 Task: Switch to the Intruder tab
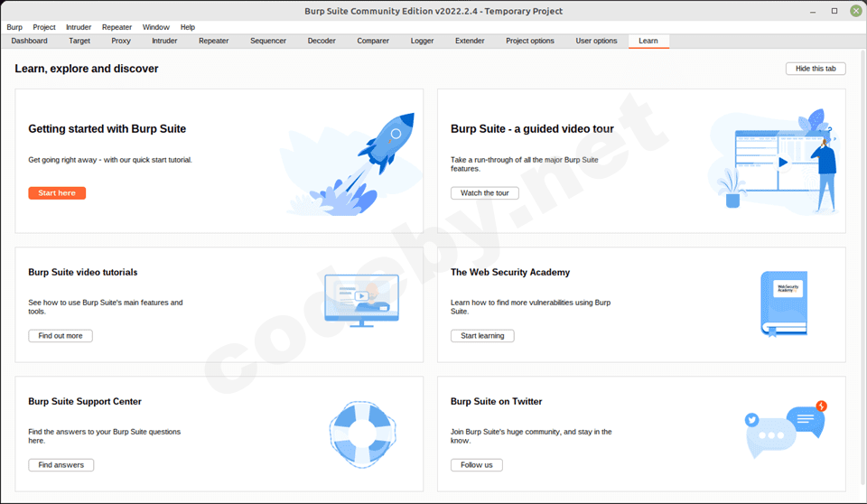point(164,41)
